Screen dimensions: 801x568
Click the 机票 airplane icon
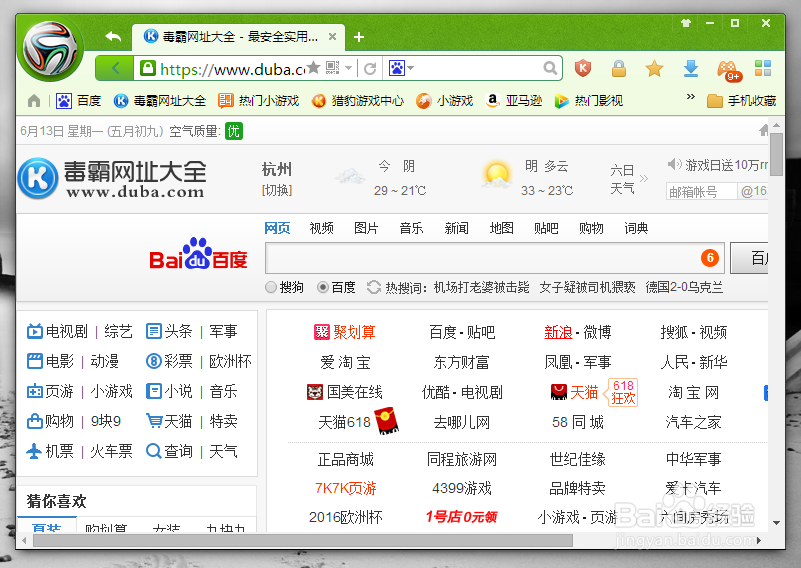pyautogui.click(x=34, y=451)
